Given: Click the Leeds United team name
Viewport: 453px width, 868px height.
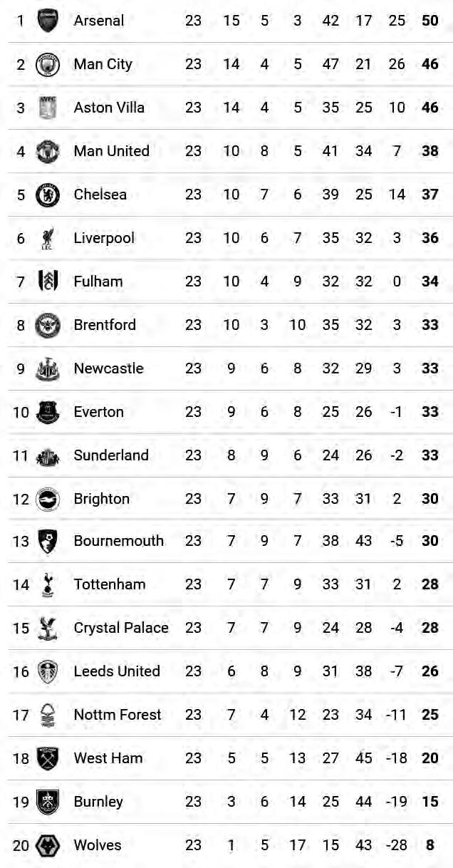Looking at the screenshot, I should (116, 671).
